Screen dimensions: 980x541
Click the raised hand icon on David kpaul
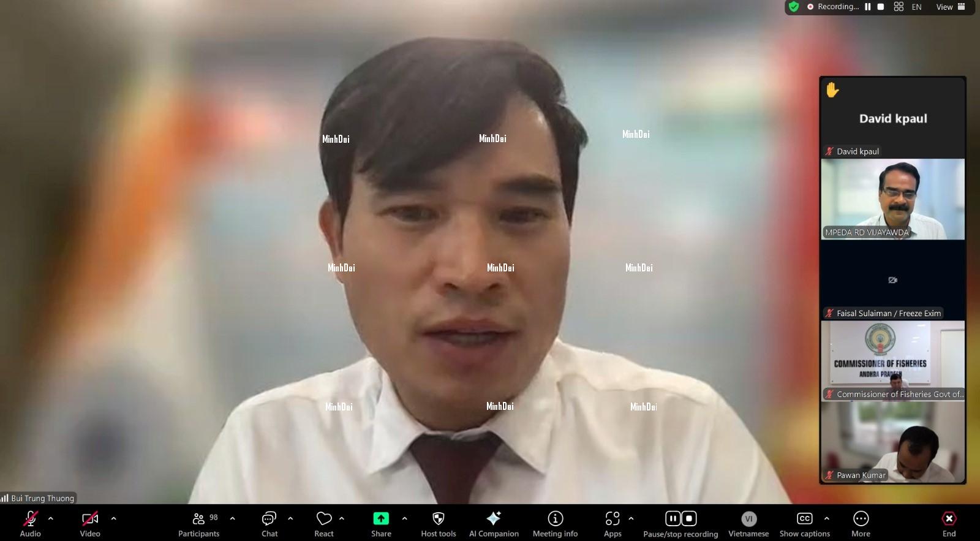point(832,90)
